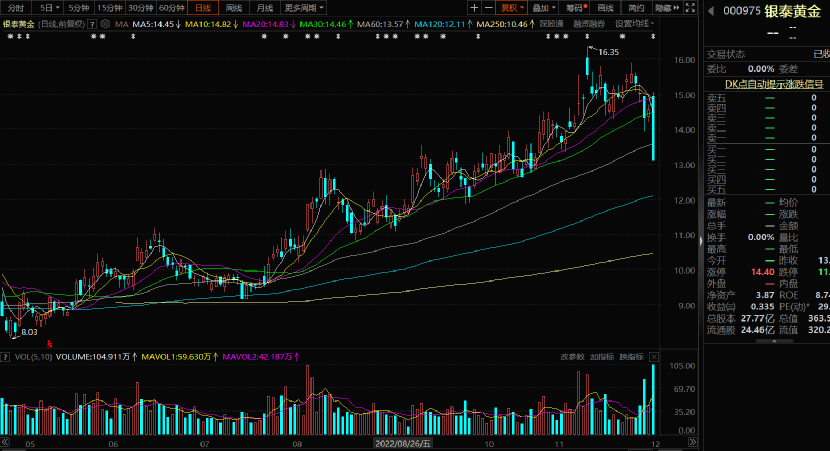Viewport: 830px width, 451px height.
Task: Open the 叠加 overlay dropdown
Action: (x=544, y=8)
